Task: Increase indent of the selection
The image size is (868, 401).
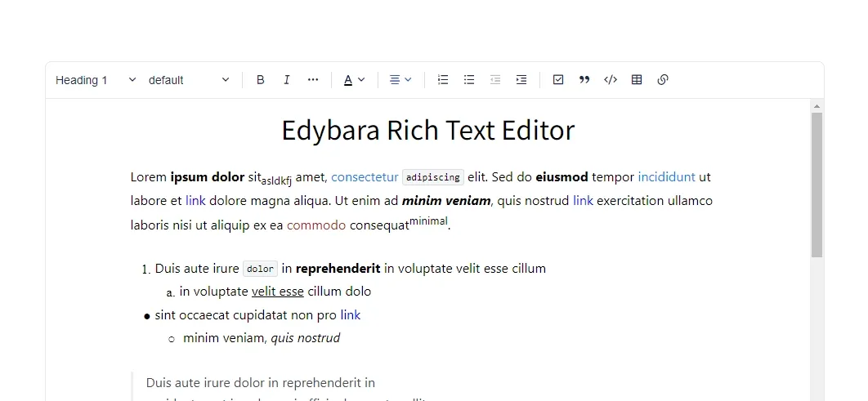Action: point(521,80)
